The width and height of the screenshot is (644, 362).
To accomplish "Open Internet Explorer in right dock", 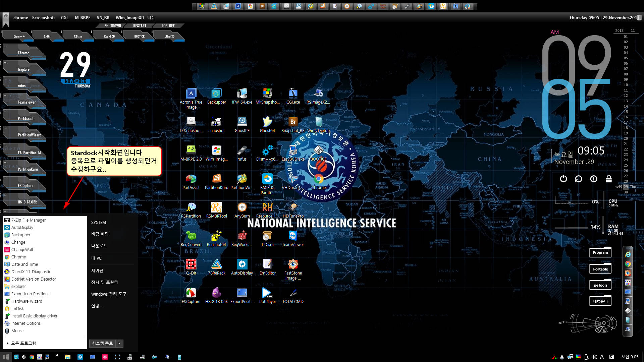I will 628,254.
